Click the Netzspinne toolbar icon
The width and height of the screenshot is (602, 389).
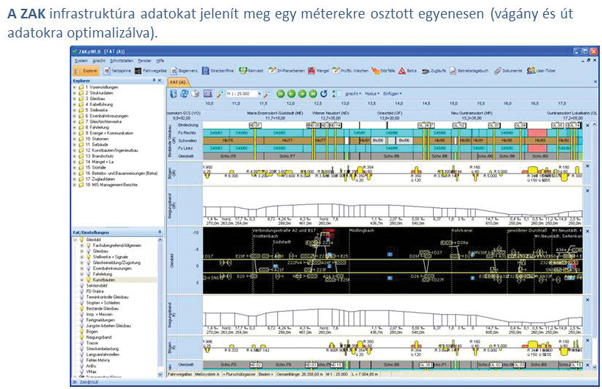click(107, 71)
